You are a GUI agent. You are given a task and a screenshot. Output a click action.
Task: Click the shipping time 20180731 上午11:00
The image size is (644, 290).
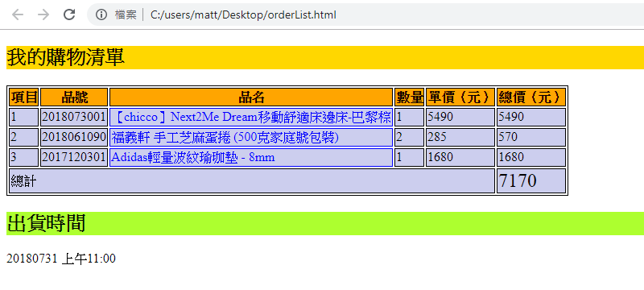point(61,259)
